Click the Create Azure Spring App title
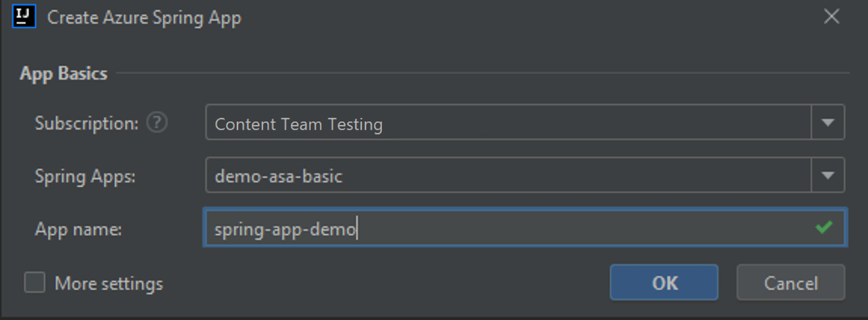 coord(144,18)
